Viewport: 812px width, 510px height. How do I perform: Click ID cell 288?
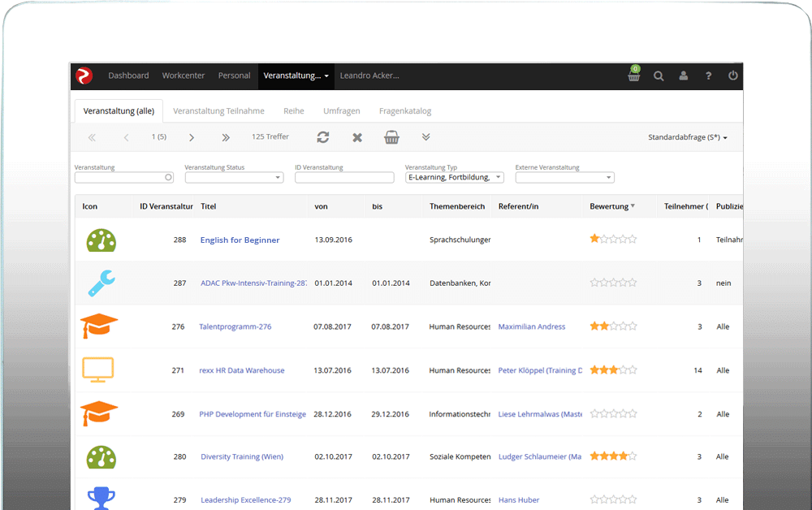coord(179,240)
